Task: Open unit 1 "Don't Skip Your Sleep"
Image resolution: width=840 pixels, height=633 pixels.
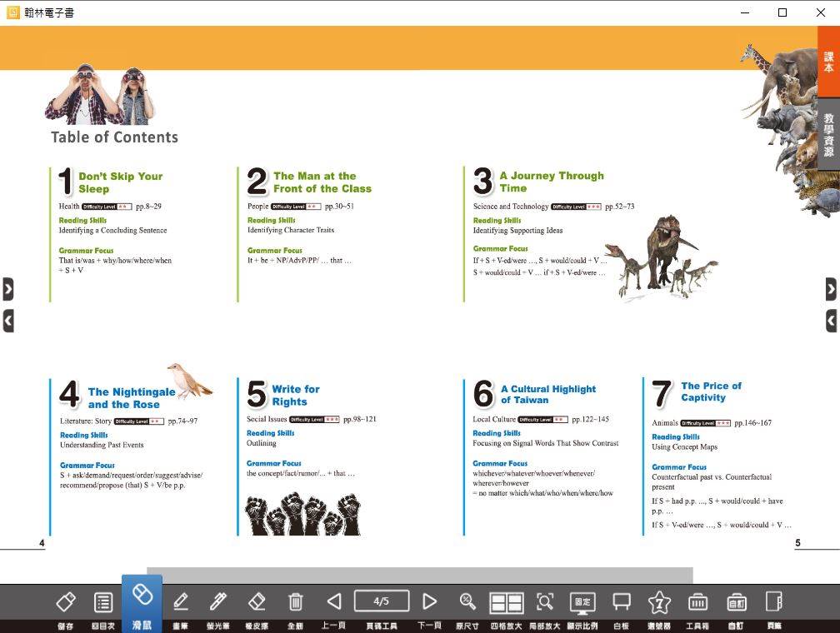Action: pos(121,182)
